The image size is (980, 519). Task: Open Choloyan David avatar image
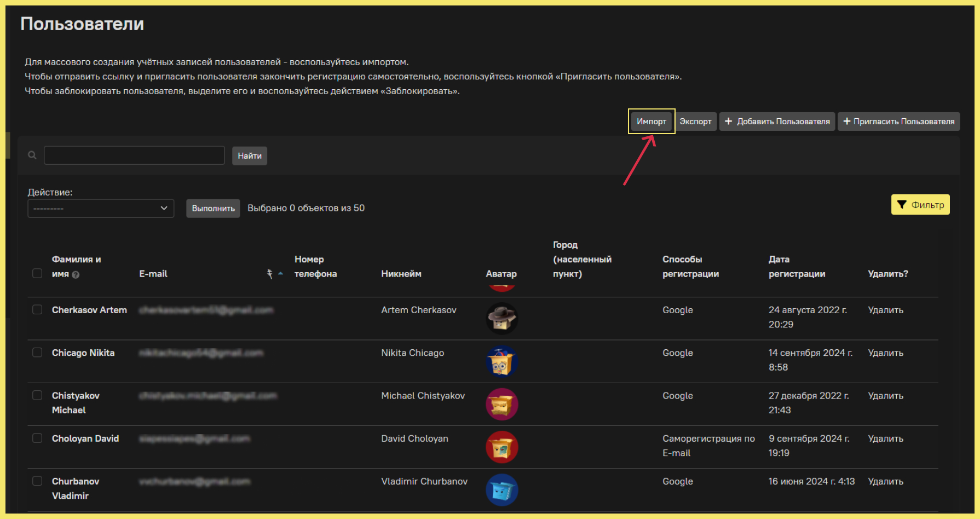point(501,447)
